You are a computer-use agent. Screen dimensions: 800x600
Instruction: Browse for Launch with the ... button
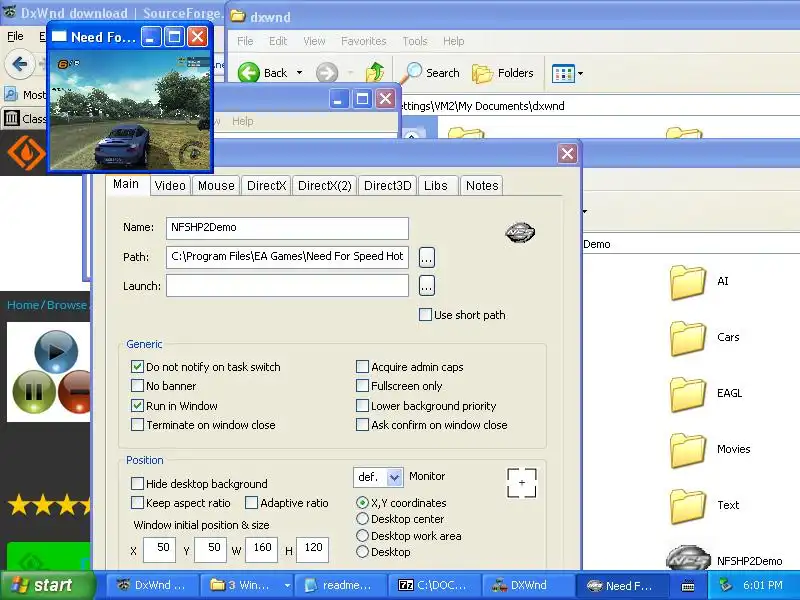(427, 286)
